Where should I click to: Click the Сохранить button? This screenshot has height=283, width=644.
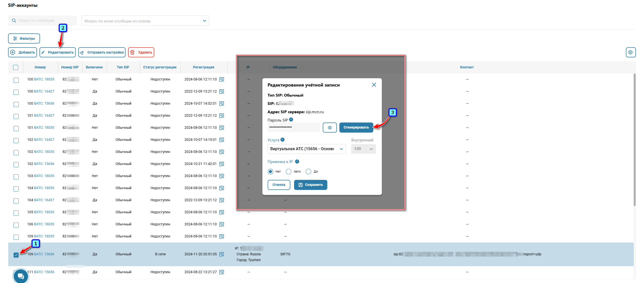tap(310, 185)
